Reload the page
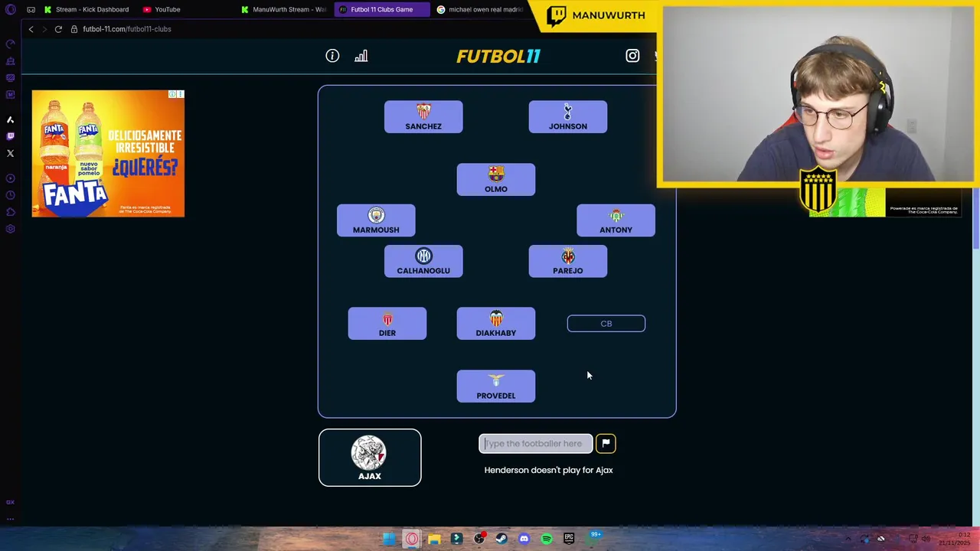This screenshot has width=980, height=551. click(58, 29)
